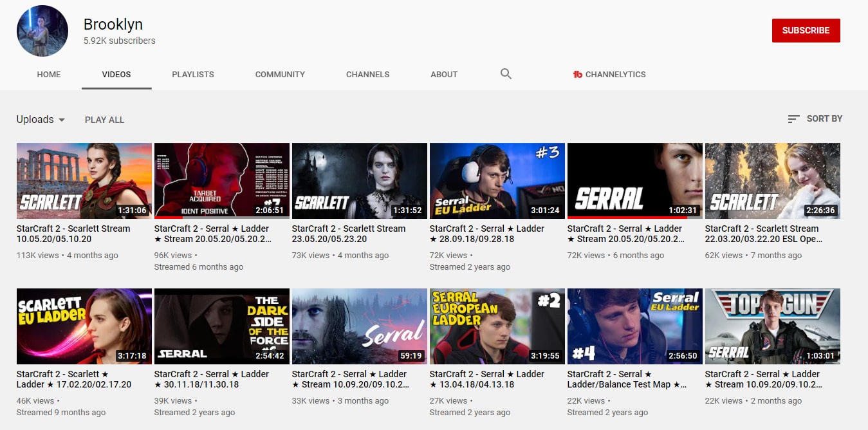This screenshot has width=868, height=430.
Task: Open Target Acquired thumbnail lasting 2:06:51
Action: point(222,181)
